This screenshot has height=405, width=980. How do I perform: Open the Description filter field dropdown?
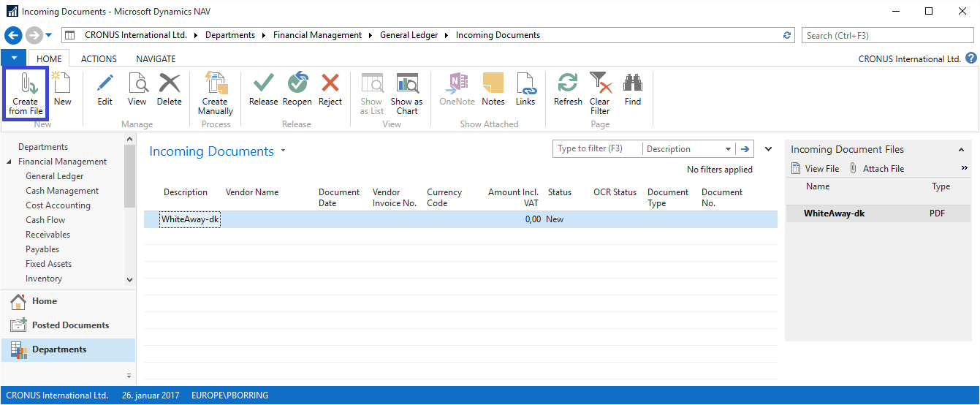(x=728, y=149)
